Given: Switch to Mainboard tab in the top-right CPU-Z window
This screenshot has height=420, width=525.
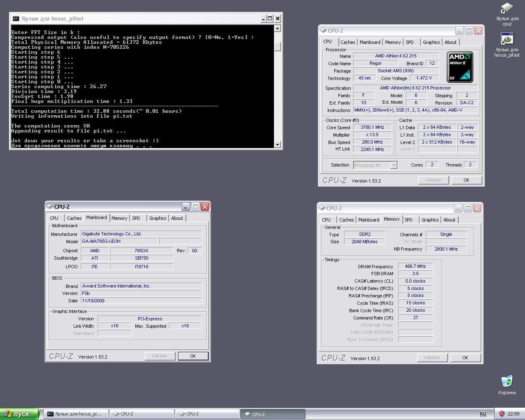Looking at the screenshot, I should (370, 42).
